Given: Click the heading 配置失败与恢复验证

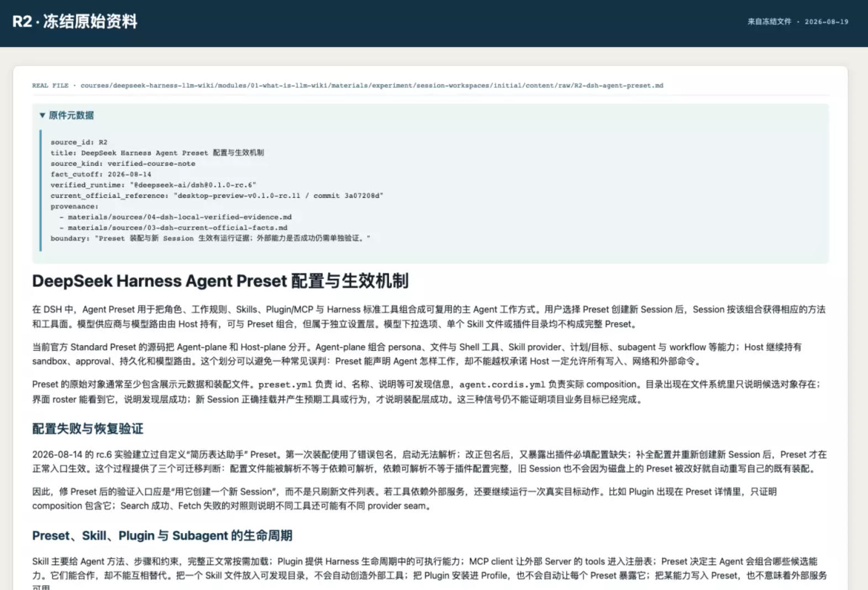Looking at the screenshot, I should pyautogui.click(x=88, y=429).
